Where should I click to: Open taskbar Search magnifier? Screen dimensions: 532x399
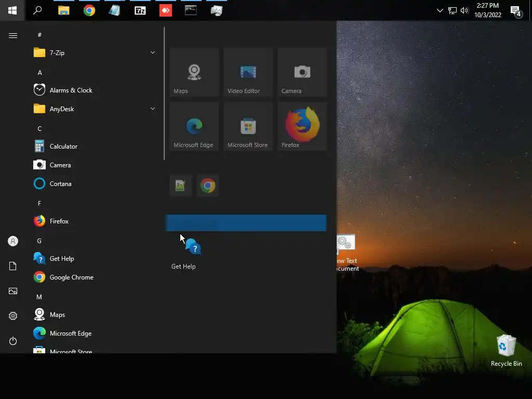coord(37,10)
